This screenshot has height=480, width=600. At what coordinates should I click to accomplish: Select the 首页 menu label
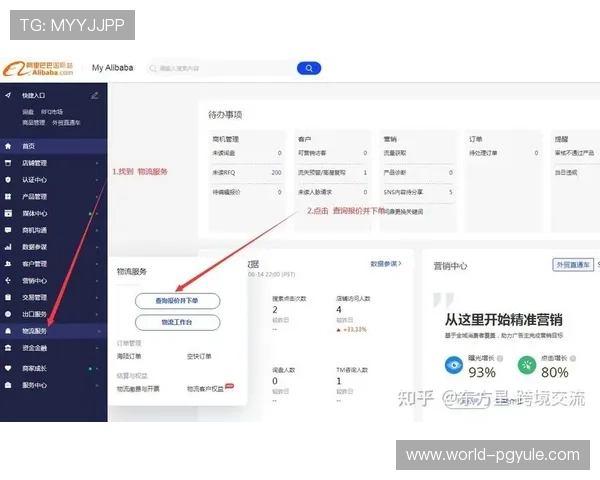[28, 146]
